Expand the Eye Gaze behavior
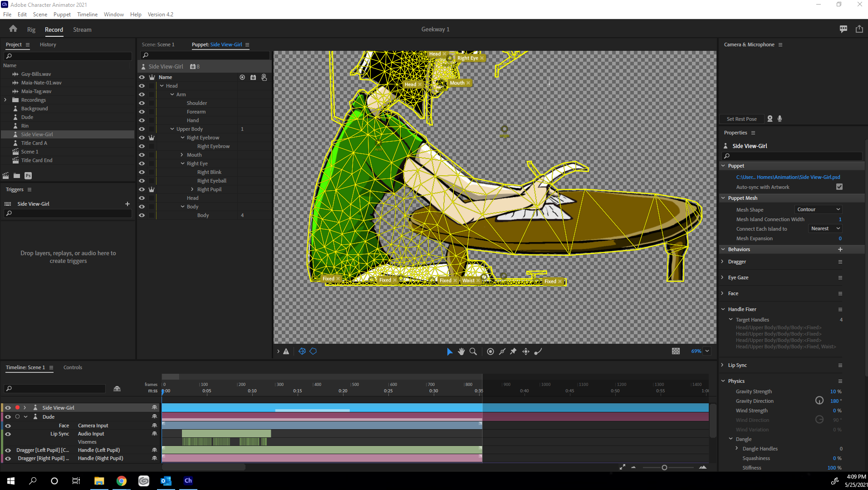Image resolution: width=868 pixels, height=490 pixels. point(723,277)
